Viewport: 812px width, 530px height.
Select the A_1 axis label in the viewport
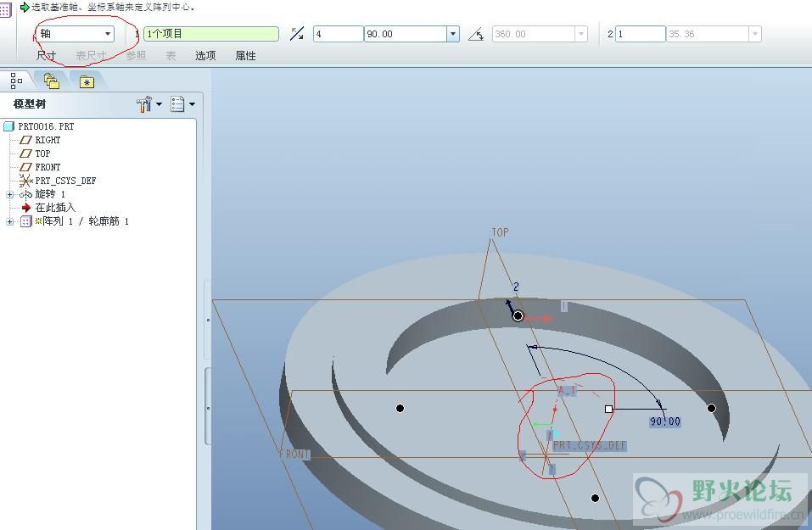click(566, 390)
